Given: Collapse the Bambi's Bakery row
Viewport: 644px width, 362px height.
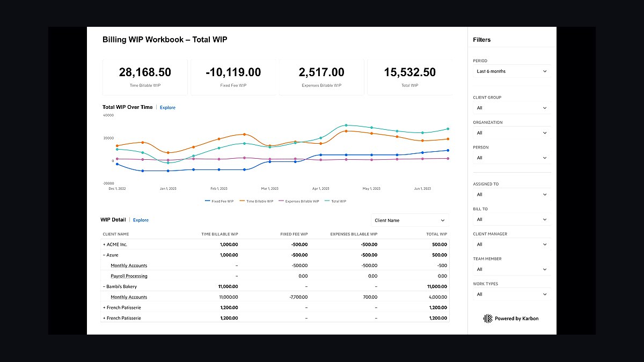Looking at the screenshot, I should tap(104, 287).
